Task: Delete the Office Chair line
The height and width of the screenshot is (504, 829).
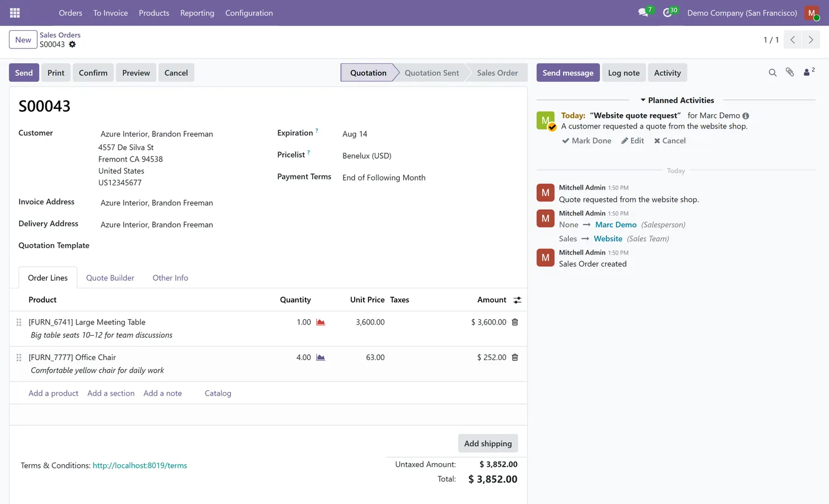Action: pyautogui.click(x=515, y=357)
